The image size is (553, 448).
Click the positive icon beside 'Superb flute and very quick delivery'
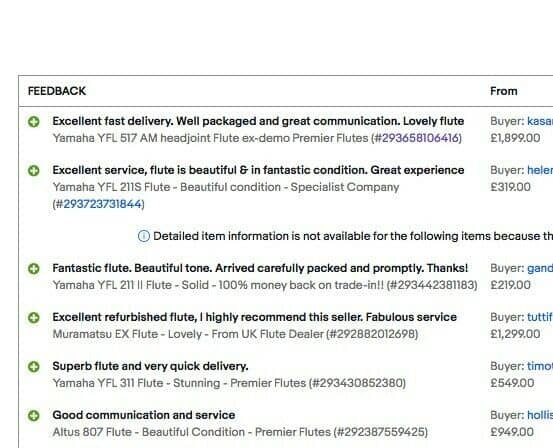click(34, 367)
